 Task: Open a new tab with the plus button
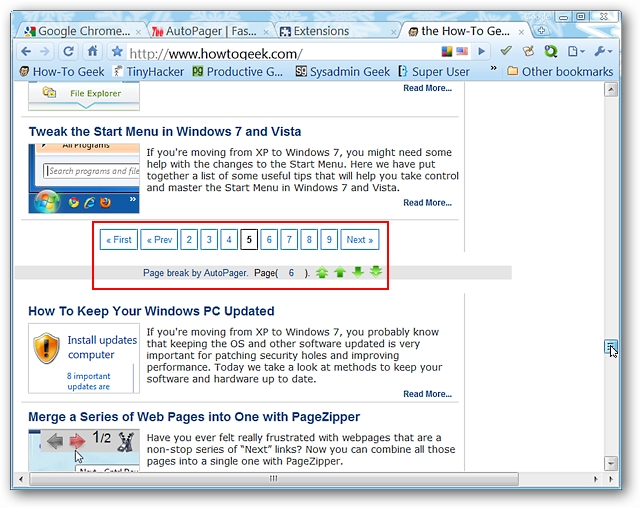coord(542,31)
